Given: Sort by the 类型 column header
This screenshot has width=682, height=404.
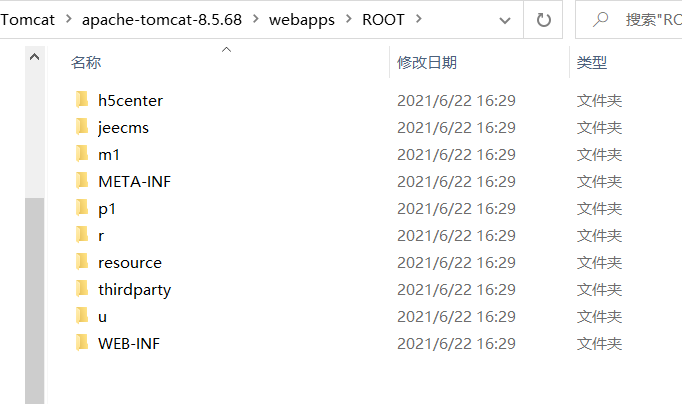Looking at the screenshot, I should tap(592, 62).
